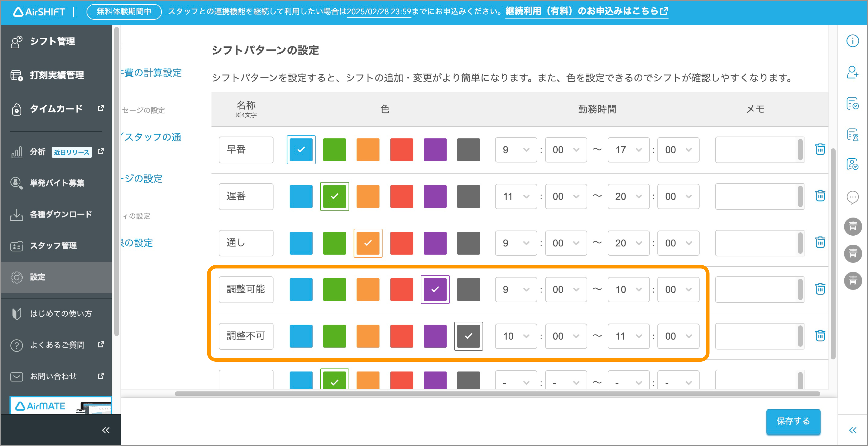Choose green color for 調整可能
Image resolution: width=868 pixels, height=446 pixels.
pos(334,289)
